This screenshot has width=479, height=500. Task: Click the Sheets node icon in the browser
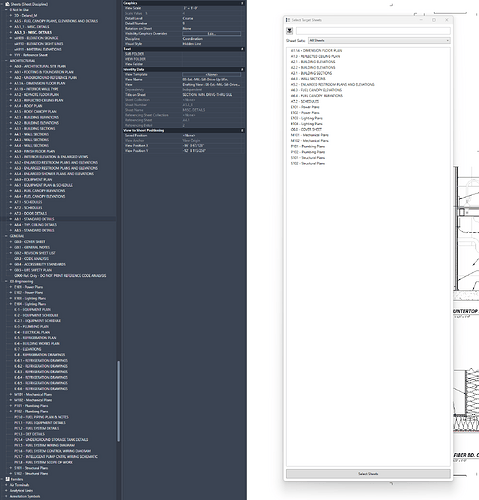[x=7, y=4]
